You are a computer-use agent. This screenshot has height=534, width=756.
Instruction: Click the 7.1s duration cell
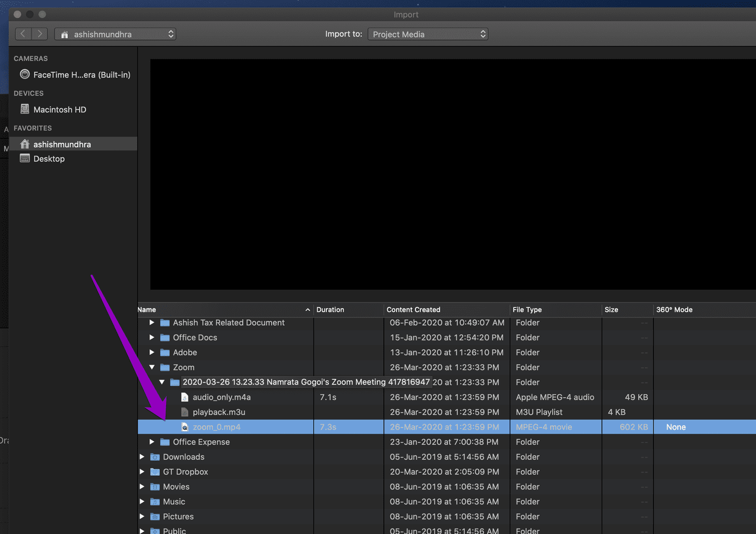(x=328, y=397)
